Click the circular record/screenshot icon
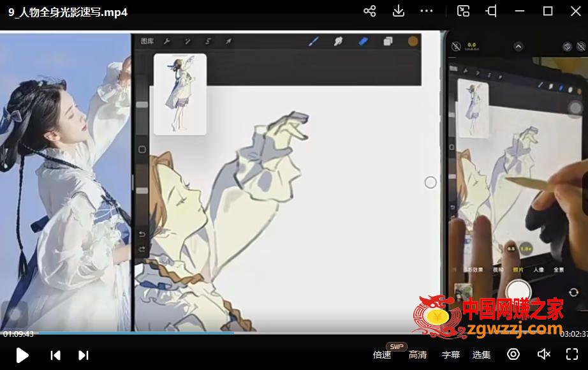Screen dimensions: 588x370 513,354
